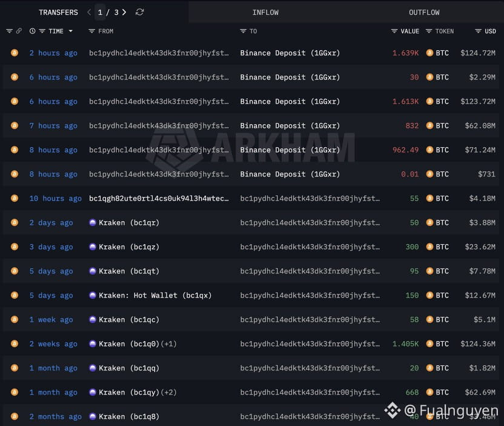Select the 0.01 value cell
The width and height of the screenshot is (504, 426).
[x=409, y=174]
